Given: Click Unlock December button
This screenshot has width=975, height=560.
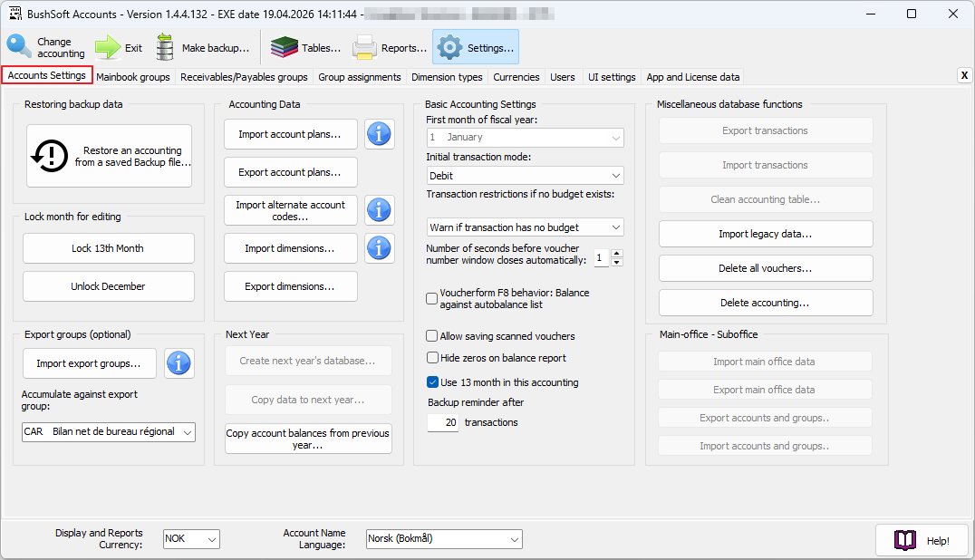Looking at the screenshot, I should tap(108, 286).
